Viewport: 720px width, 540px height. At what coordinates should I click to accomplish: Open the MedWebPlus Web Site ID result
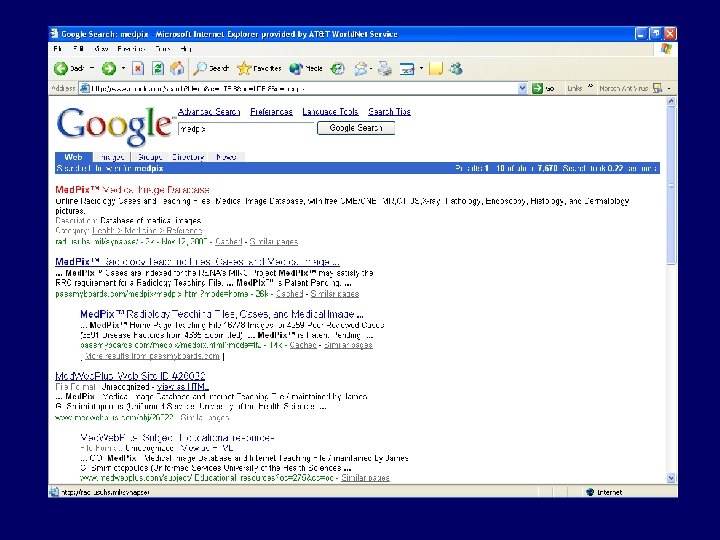click(x=130, y=376)
